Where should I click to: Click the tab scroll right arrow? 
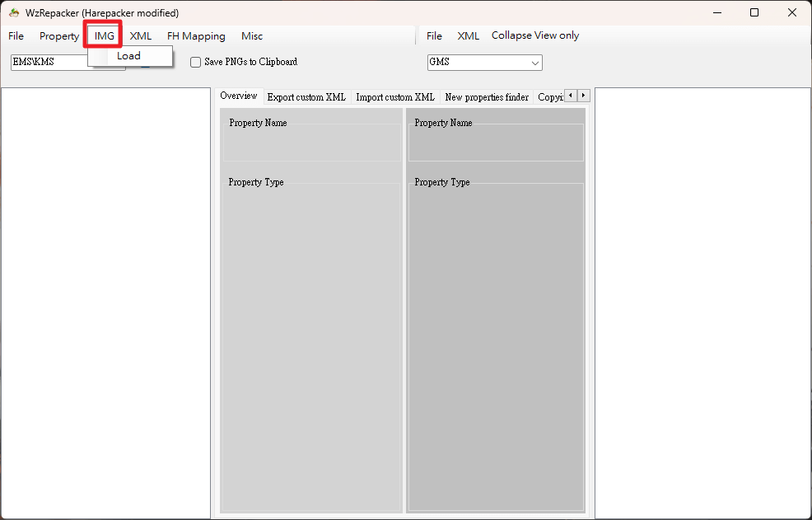[584, 96]
